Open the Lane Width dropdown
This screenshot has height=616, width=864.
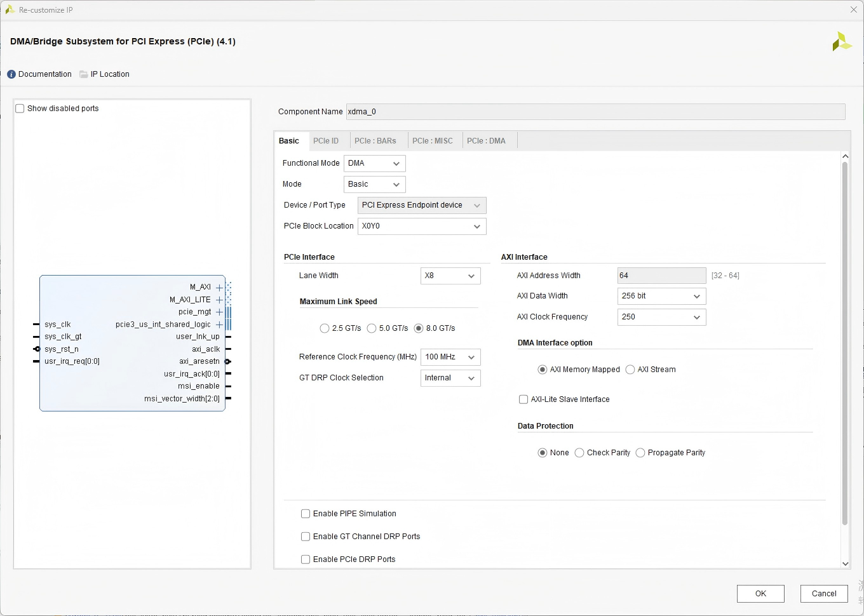450,276
